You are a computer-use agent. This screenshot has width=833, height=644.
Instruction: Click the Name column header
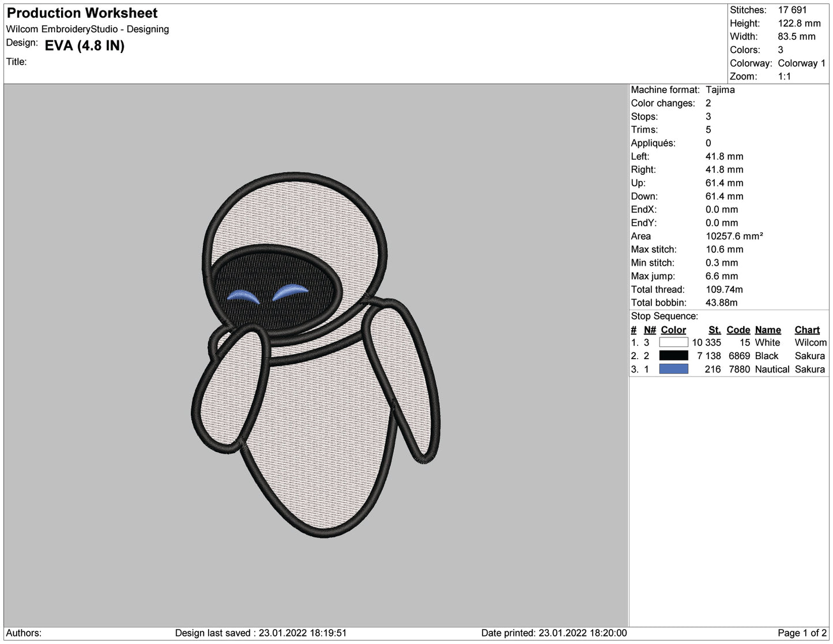coord(768,330)
